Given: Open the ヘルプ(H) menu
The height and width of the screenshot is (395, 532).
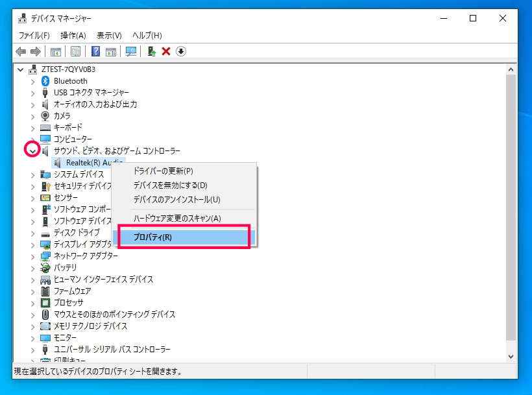Looking at the screenshot, I should pyautogui.click(x=147, y=35).
